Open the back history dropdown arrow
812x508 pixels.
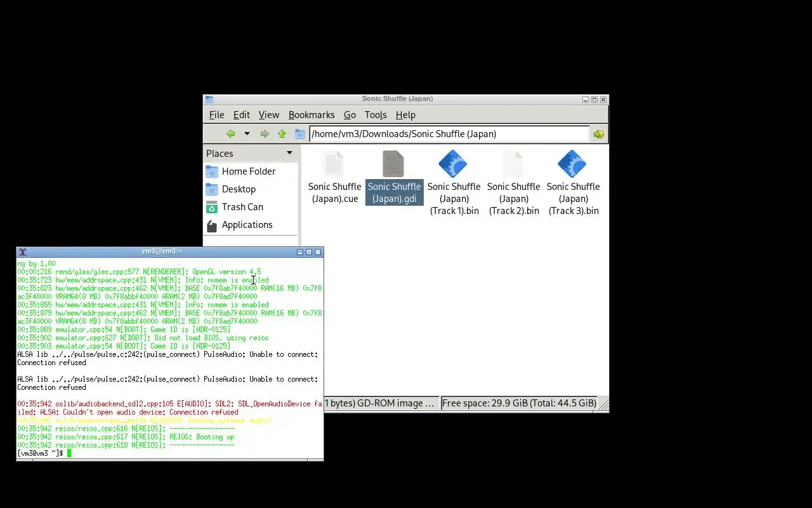point(247,134)
